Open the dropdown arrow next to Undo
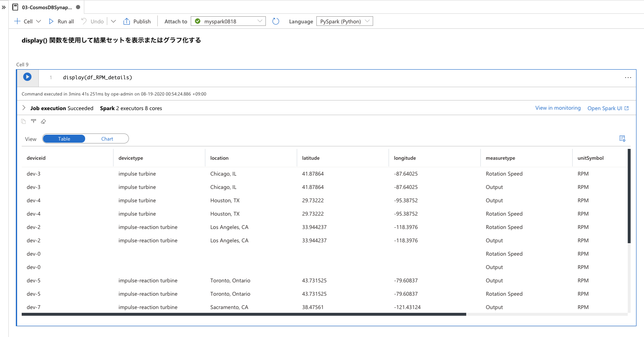The height and width of the screenshot is (337, 644). pyautogui.click(x=114, y=21)
